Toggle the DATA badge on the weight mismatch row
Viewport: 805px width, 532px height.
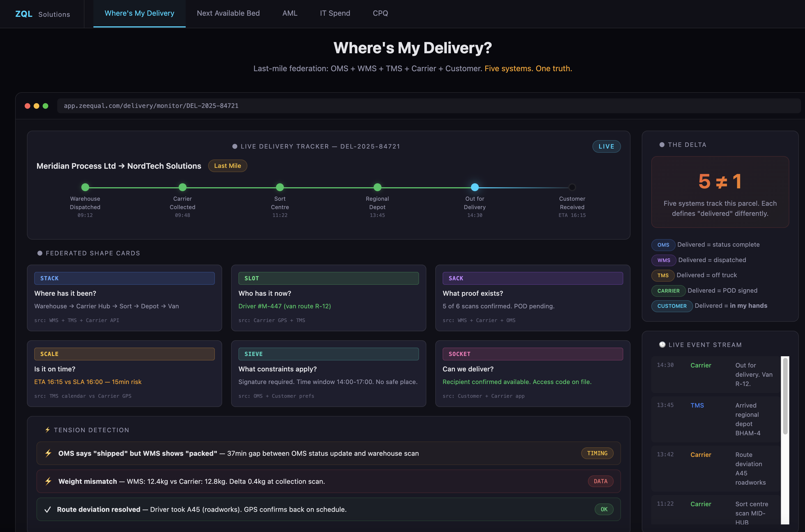coord(600,481)
